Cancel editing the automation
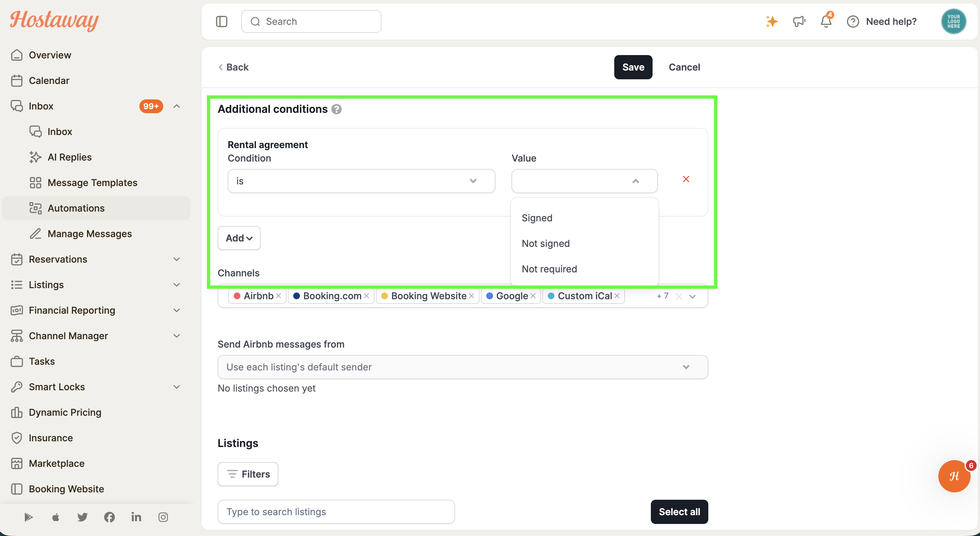This screenshot has height=536, width=980. [684, 67]
